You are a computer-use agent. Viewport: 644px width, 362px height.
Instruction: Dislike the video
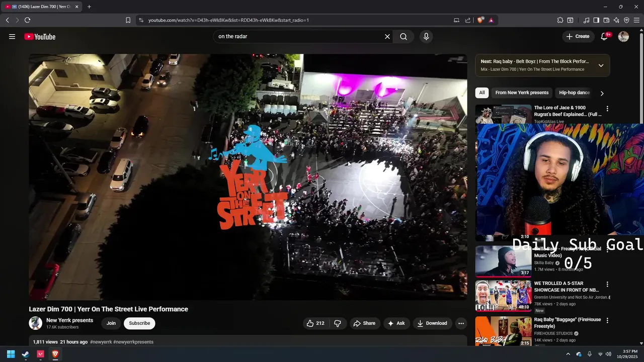coord(338,323)
